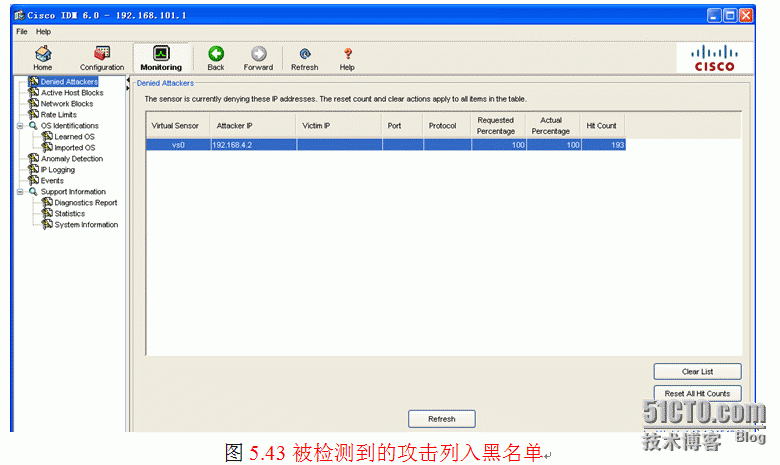Collapse the left navigation pane arrow
Screen dimensions: 780x465
click(128, 80)
